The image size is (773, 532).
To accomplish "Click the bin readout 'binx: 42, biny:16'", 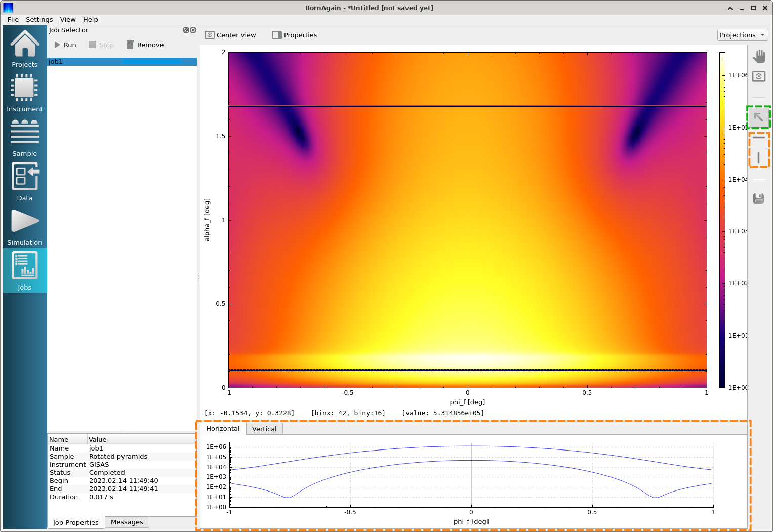I will [348, 413].
